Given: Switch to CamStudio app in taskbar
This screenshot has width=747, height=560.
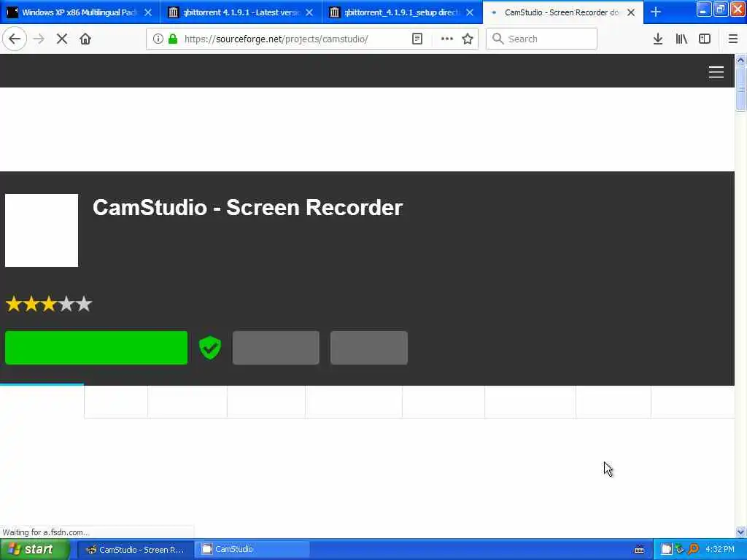Looking at the screenshot, I should (x=252, y=550).
